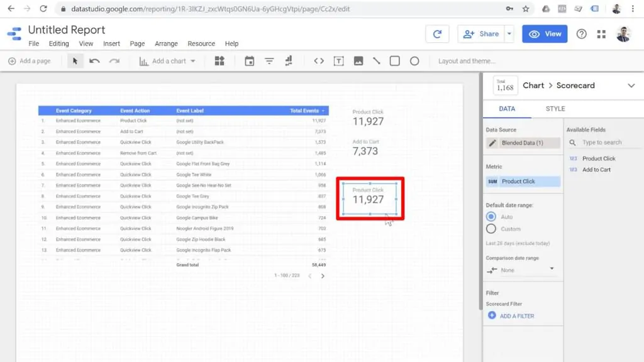
Task: Insert a text box with the text tool
Action: tap(340, 61)
